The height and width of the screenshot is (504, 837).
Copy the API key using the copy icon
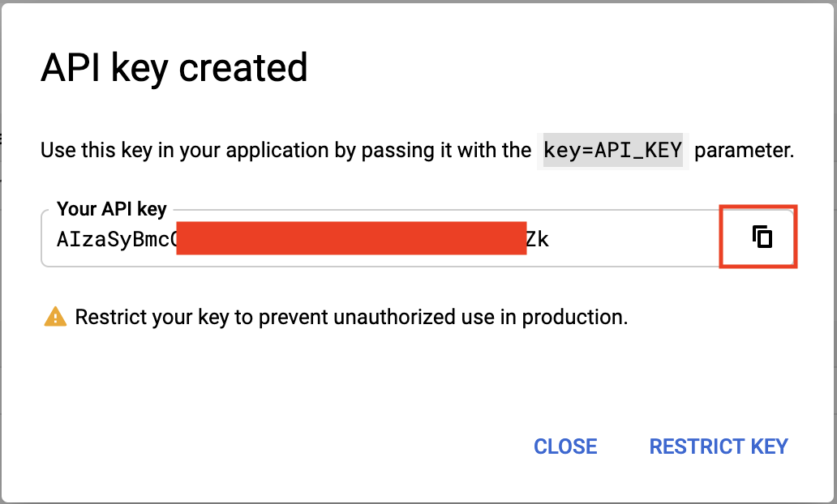click(762, 237)
